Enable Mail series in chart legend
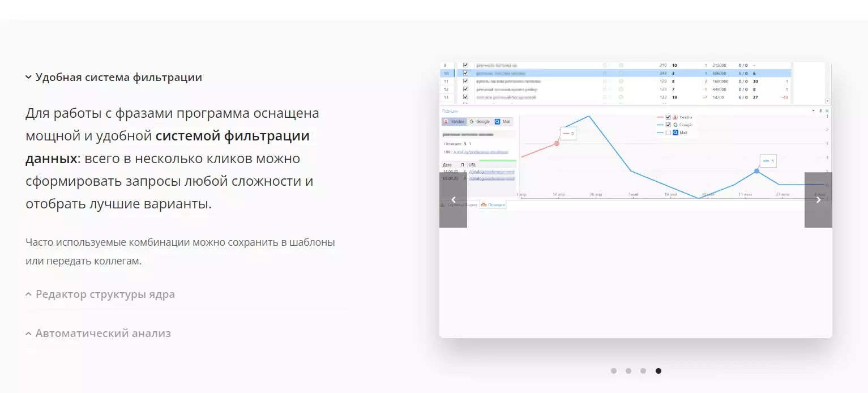868x393 pixels. (x=668, y=133)
